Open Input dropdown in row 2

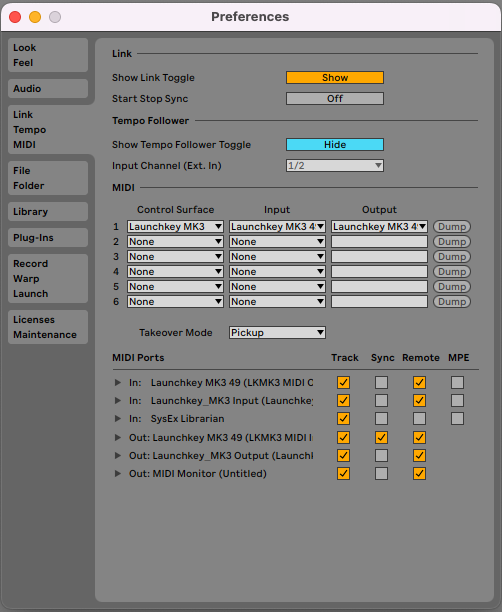277,242
